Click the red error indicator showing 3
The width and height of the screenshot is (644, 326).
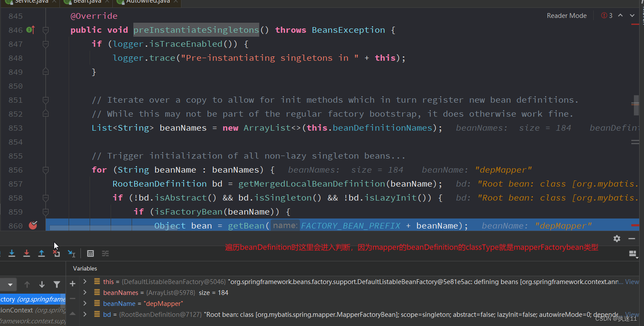click(607, 15)
